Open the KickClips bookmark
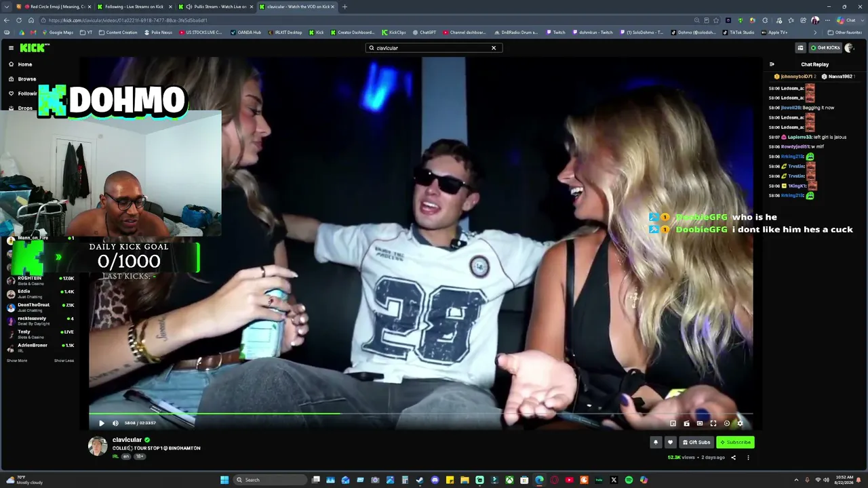The height and width of the screenshot is (488, 868). point(394,33)
